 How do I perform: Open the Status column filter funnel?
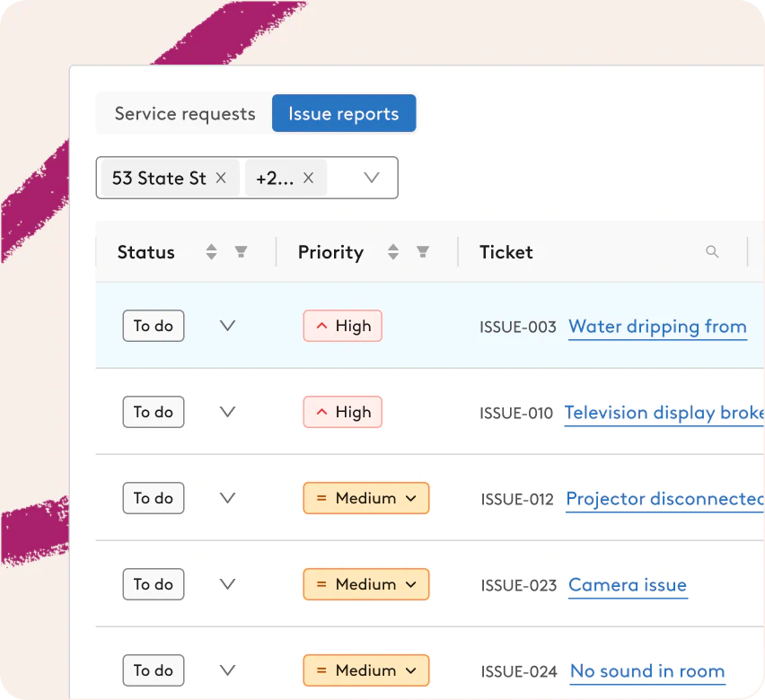(x=241, y=251)
